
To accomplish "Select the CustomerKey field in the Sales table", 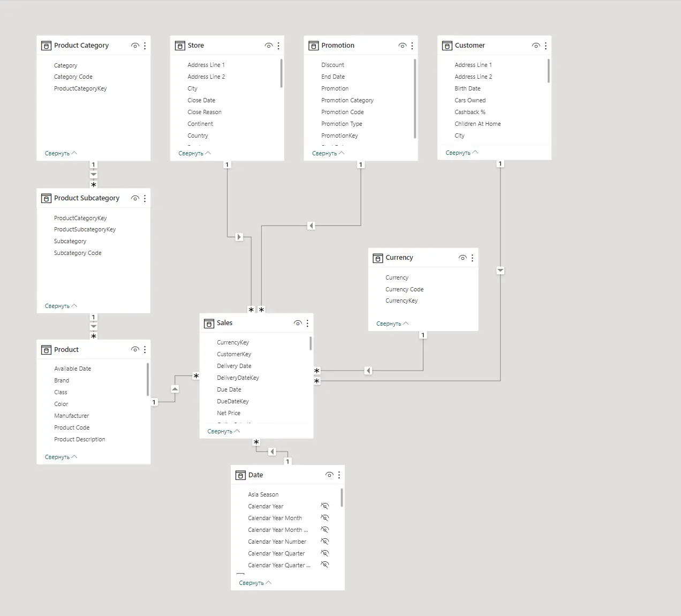I will pos(234,354).
